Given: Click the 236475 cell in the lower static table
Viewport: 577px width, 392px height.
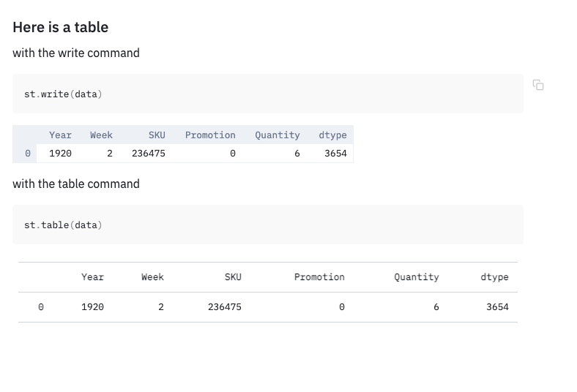Looking at the screenshot, I should click(224, 307).
